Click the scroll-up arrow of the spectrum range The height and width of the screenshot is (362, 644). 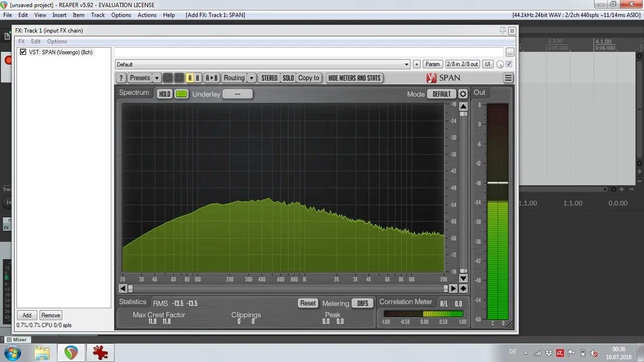point(463,106)
